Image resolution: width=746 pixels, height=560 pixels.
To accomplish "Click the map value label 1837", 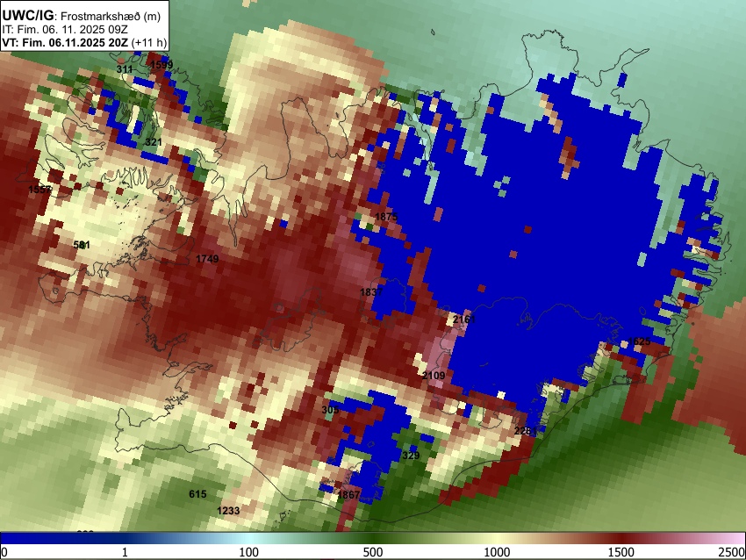I will 371,291.
